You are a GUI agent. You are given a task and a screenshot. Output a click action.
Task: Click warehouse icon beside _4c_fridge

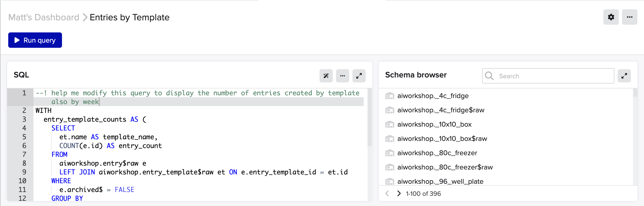389,96
